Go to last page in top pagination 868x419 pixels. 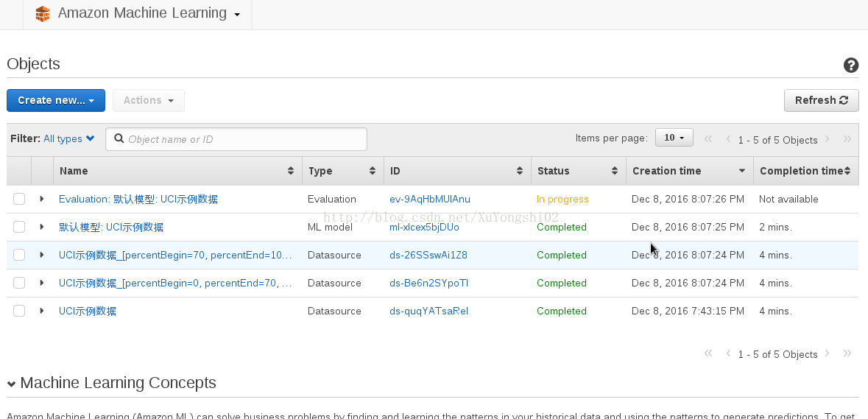(x=847, y=139)
